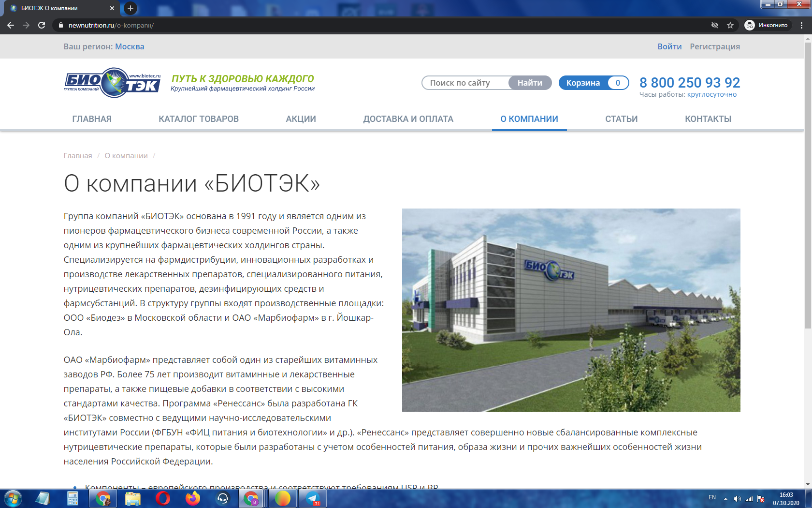This screenshot has width=812, height=508.
Task: Click the Регистрация link
Action: 715,46
